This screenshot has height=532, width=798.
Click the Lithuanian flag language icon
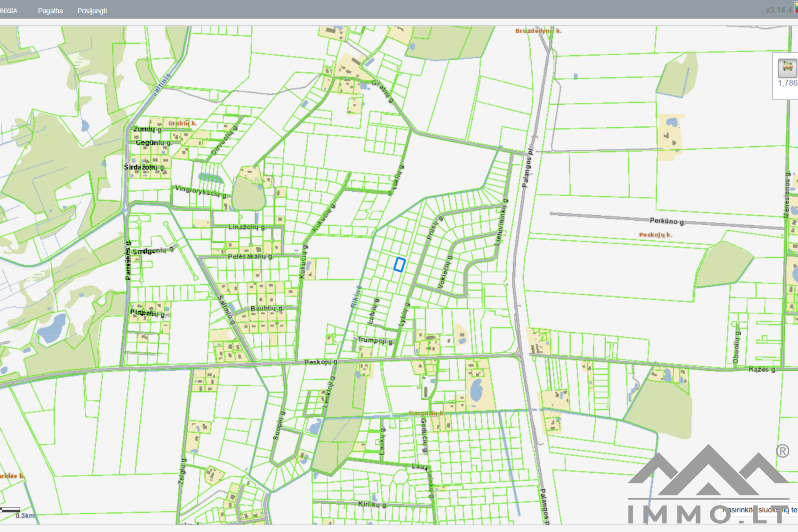tap(796, 7)
